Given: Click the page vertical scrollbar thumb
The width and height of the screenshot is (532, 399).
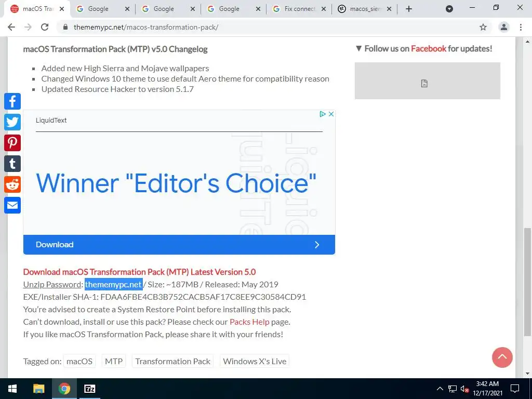Looking at the screenshot, I should click(527, 282).
